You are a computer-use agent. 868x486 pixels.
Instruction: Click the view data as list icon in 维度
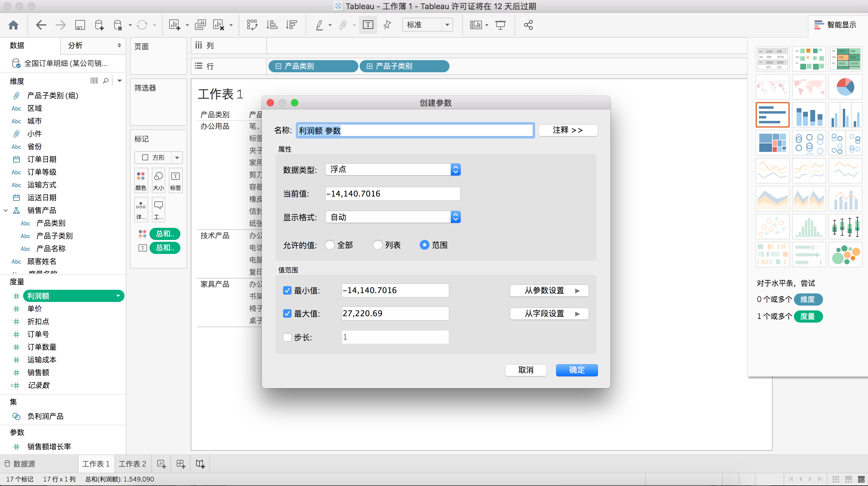(x=94, y=81)
